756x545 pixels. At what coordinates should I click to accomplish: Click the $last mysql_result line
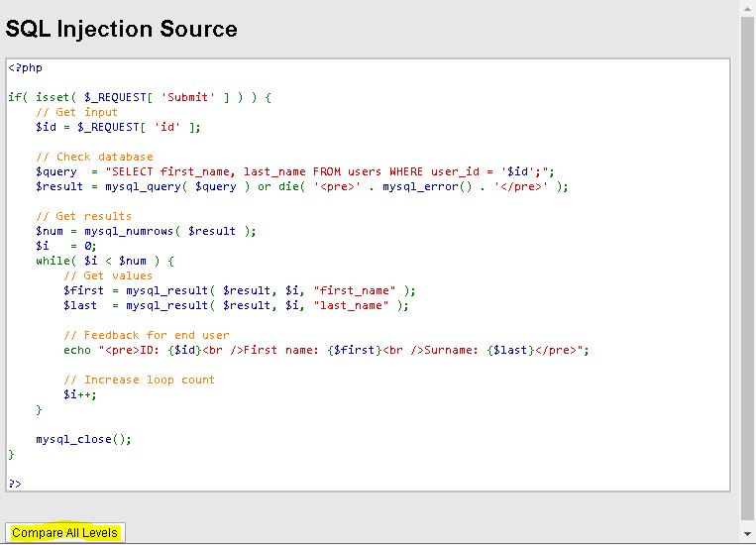tap(236, 305)
